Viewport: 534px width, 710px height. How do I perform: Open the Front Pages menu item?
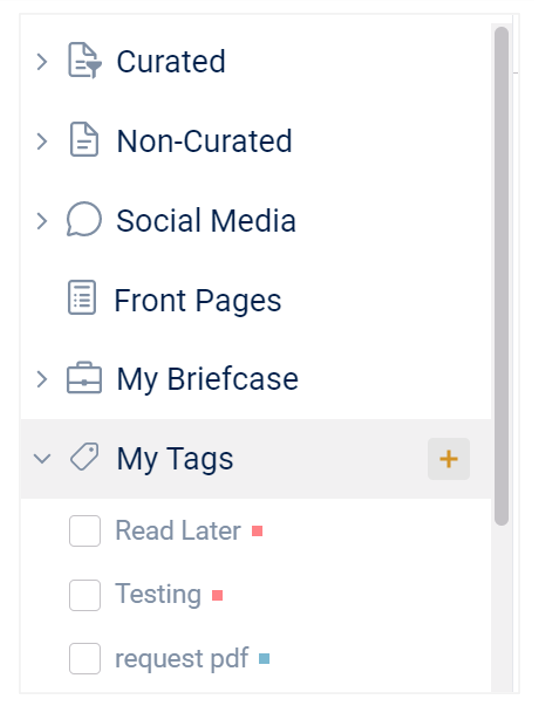[x=255, y=300]
